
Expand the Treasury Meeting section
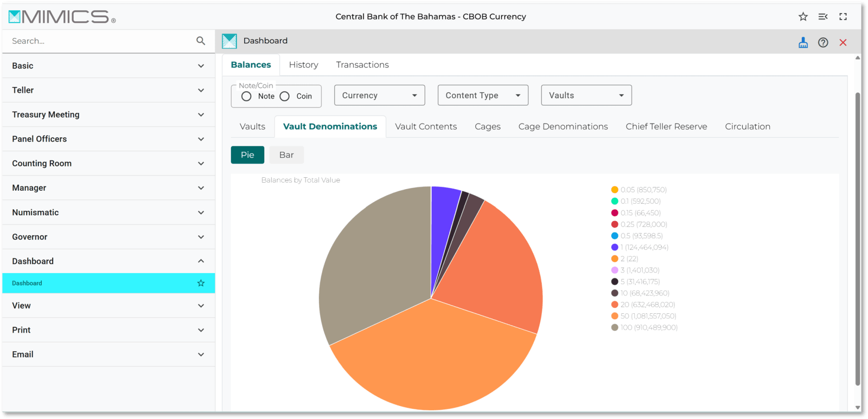(x=108, y=114)
